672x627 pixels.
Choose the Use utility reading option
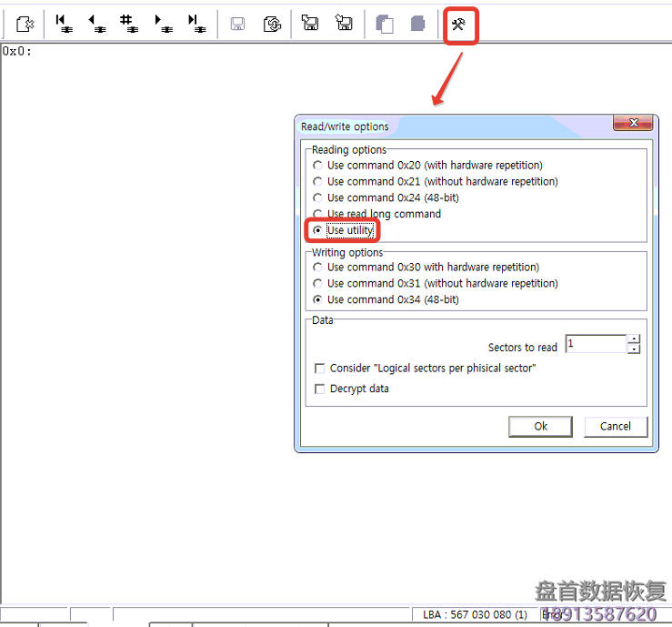pyautogui.click(x=317, y=231)
